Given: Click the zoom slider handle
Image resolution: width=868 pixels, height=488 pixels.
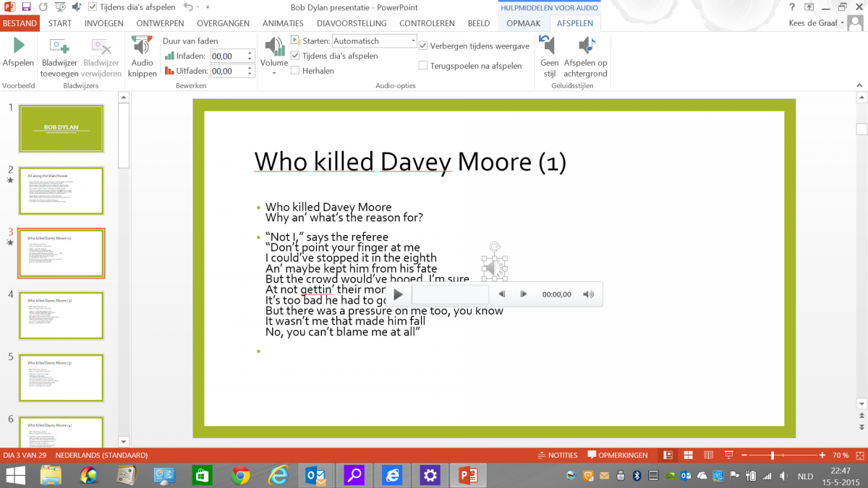Looking at the screenshot, I should point(773,455).
